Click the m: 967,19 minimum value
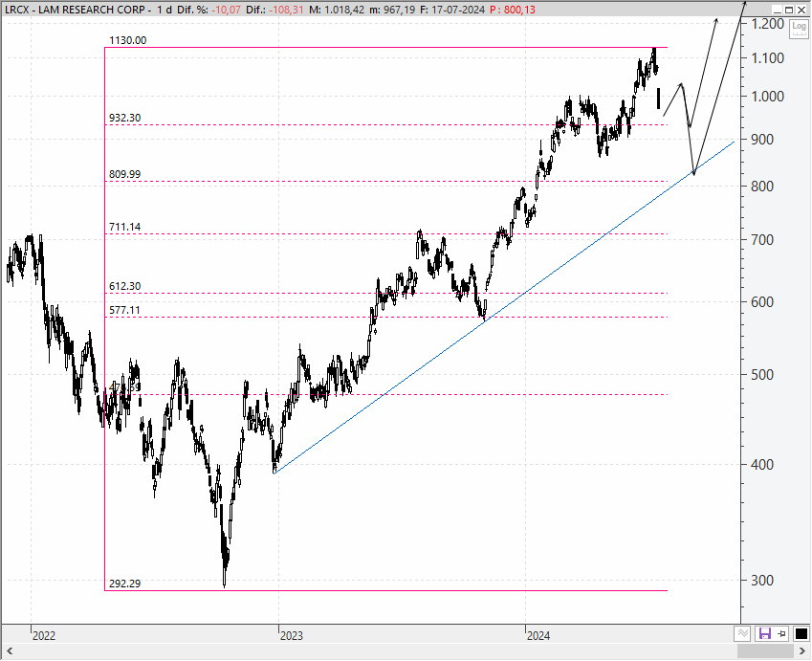Viewport: 812px width, 661px height. pyautogui.click(x=392, y=10)
